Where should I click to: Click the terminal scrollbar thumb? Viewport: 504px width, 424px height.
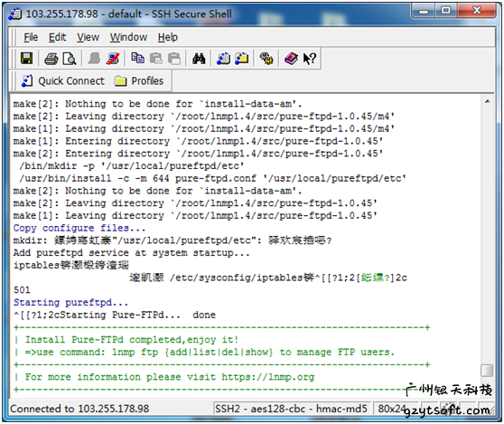[487, 371]
